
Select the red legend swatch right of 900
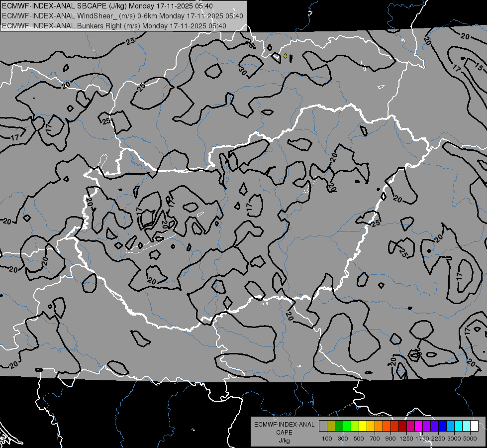(x=395, y=426)
